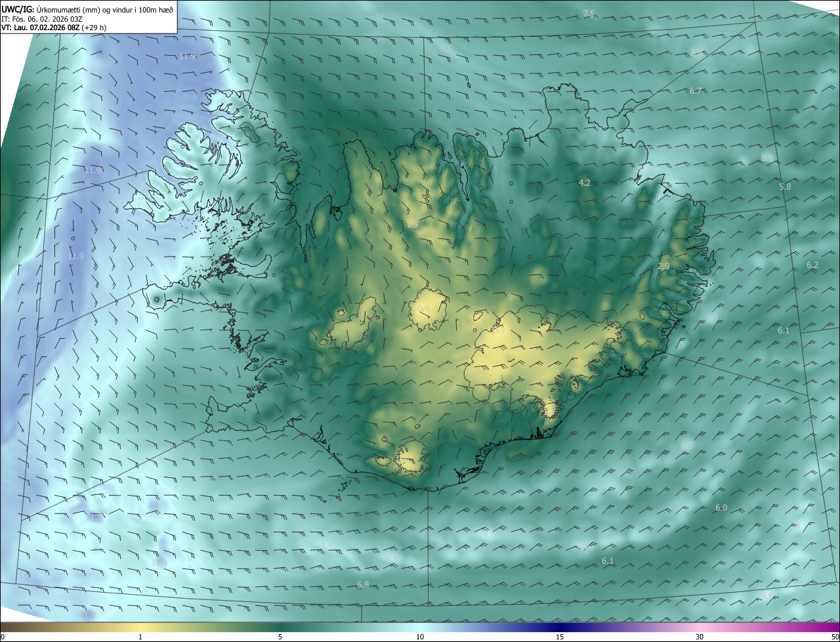Click the 'UWC/IG: Úrkomumætti (mm)' title line
This screenshot has height=642, width=840.
[x=87, y=9]
